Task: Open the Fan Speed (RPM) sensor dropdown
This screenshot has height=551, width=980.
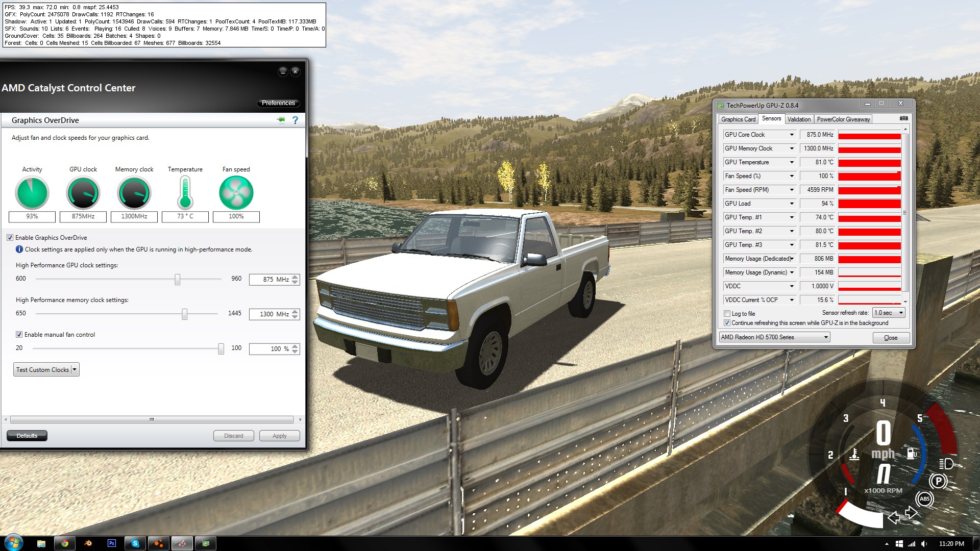Action: [x=792, y=190]
